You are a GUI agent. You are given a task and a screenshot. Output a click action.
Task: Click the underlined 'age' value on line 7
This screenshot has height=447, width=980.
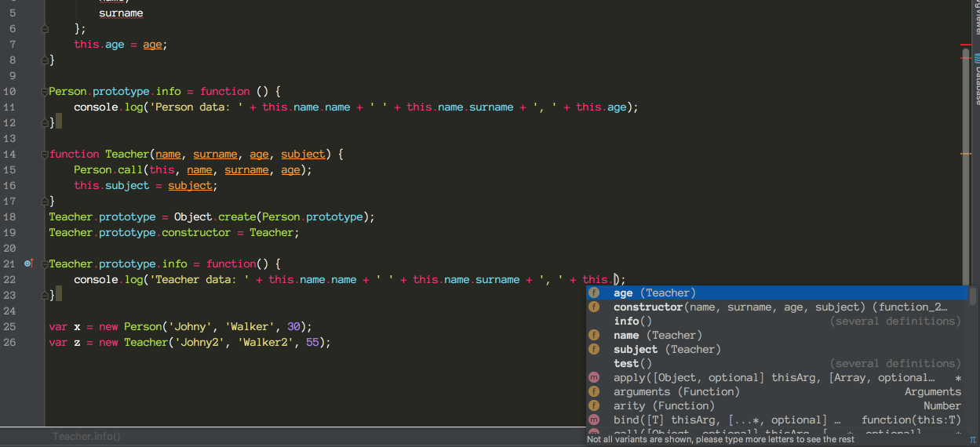pos(152,44)
